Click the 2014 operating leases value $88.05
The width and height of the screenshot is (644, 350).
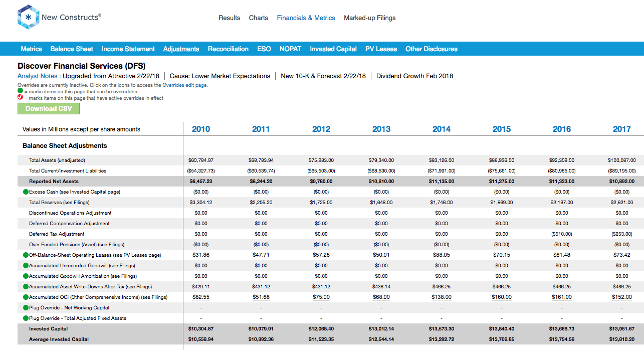pyautogui.click(x=442, y=255)
